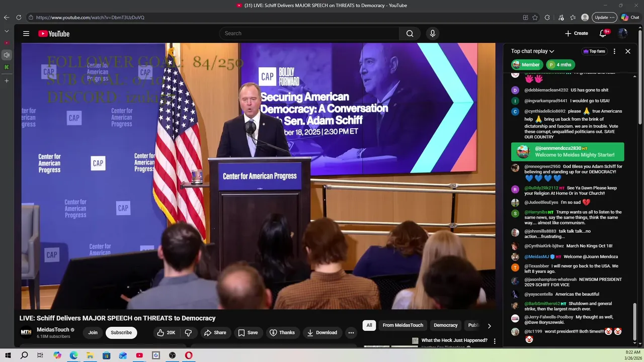Click the Welcome to Meidas Mighty Starter banner

pos(568,152)
